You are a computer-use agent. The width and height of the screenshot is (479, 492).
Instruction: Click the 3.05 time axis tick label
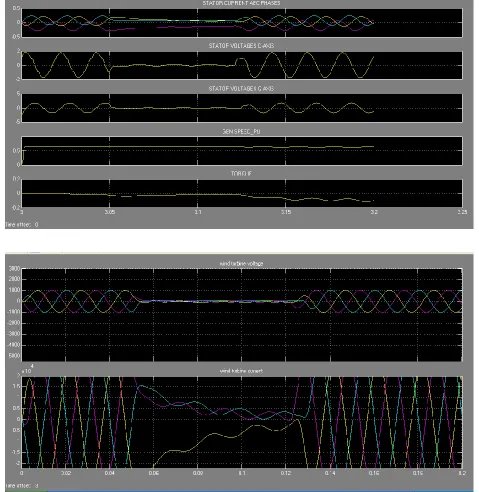(x=110, y=212)
